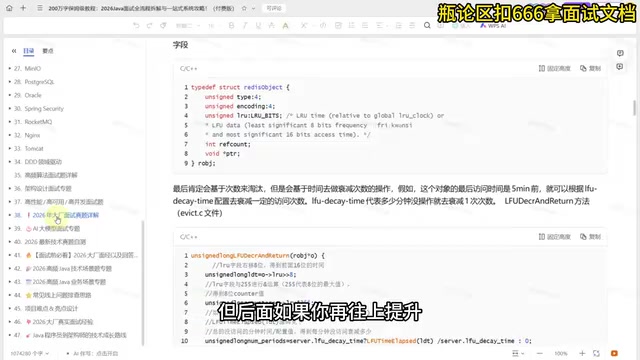Zoom out with the minus button
This screenshot has width=640, height=360.
[540, 353]
